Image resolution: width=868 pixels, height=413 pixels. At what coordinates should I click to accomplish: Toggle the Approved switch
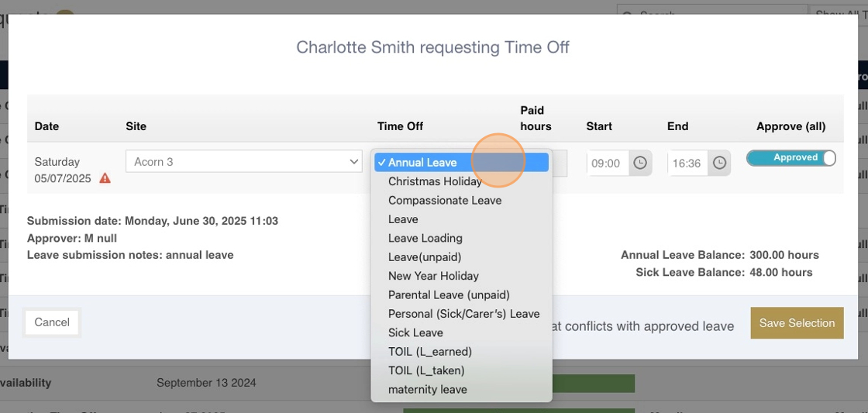[791, 158]
